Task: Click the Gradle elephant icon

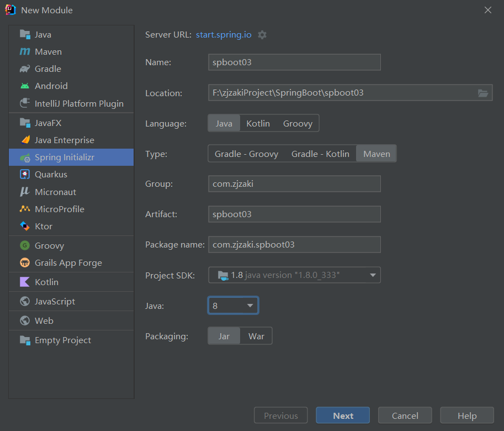Action: tap(25, 69)
